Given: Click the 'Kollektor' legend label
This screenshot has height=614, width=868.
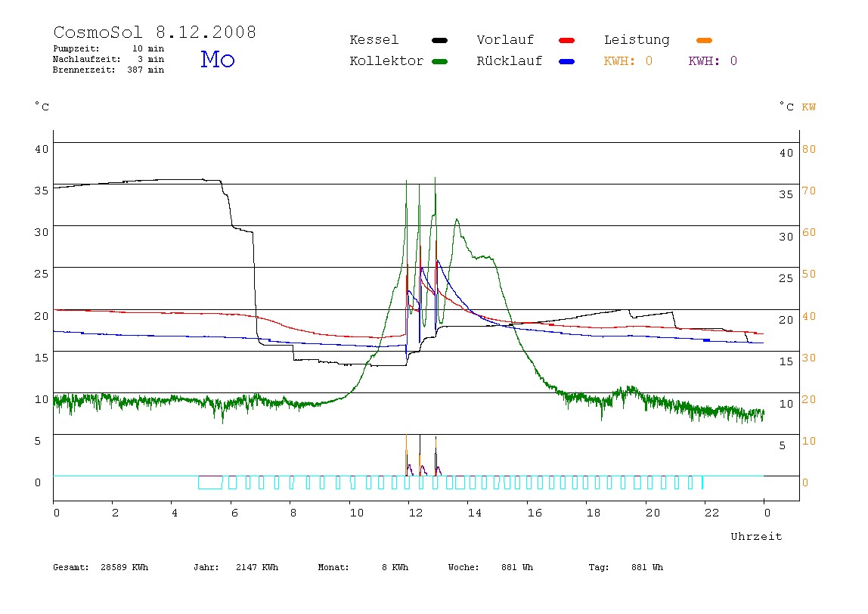Looking at the screenshot, I should pos(386,61).
